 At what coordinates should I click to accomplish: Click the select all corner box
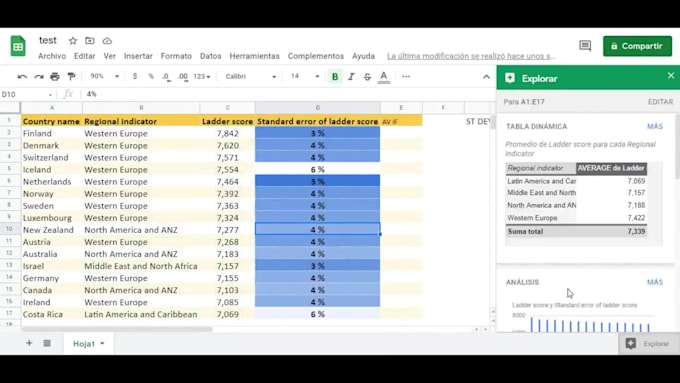(10, 108)
